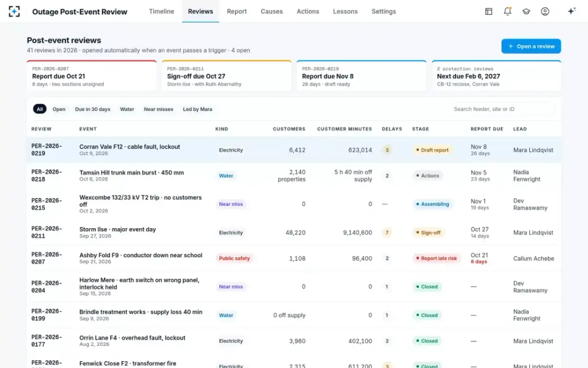Open the graduation cap learning icon
Image resolution: width=588 pixels, height=368 pixels.
click(526, 11)
